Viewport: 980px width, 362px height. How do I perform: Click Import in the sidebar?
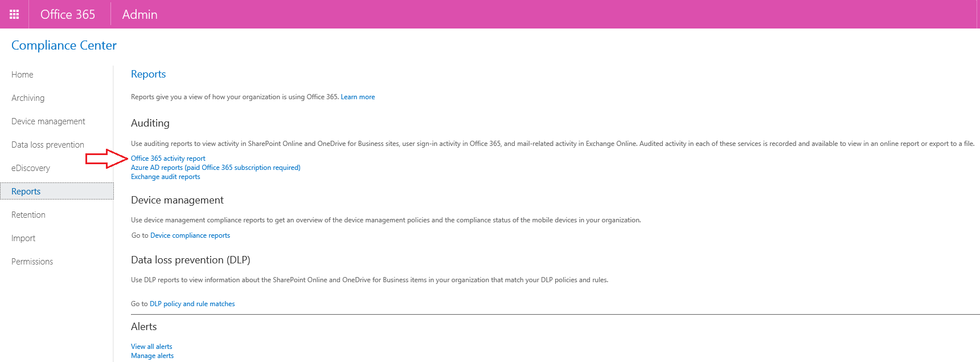click(x=23, y=238)
